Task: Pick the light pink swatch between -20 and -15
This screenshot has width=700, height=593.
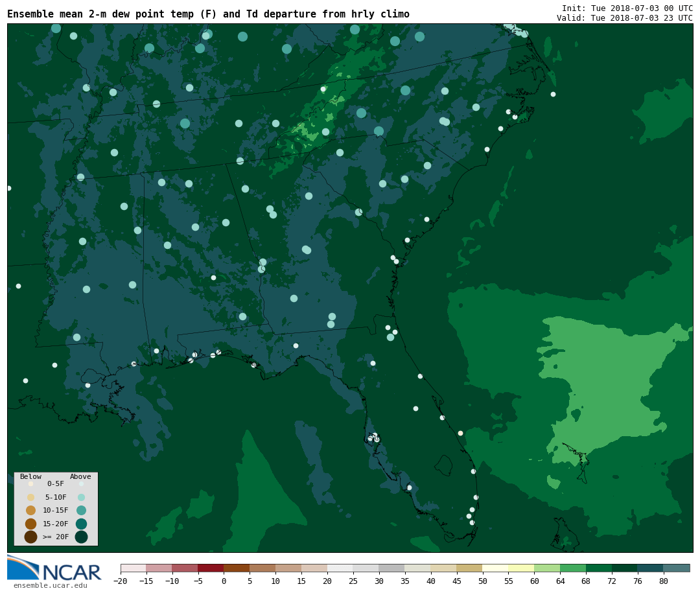Action: point(133,568)
